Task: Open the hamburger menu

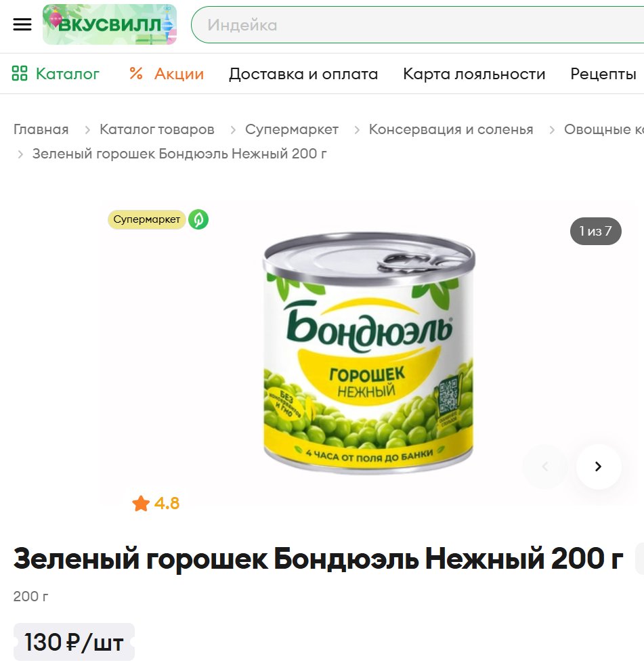Action: point(22,24)
